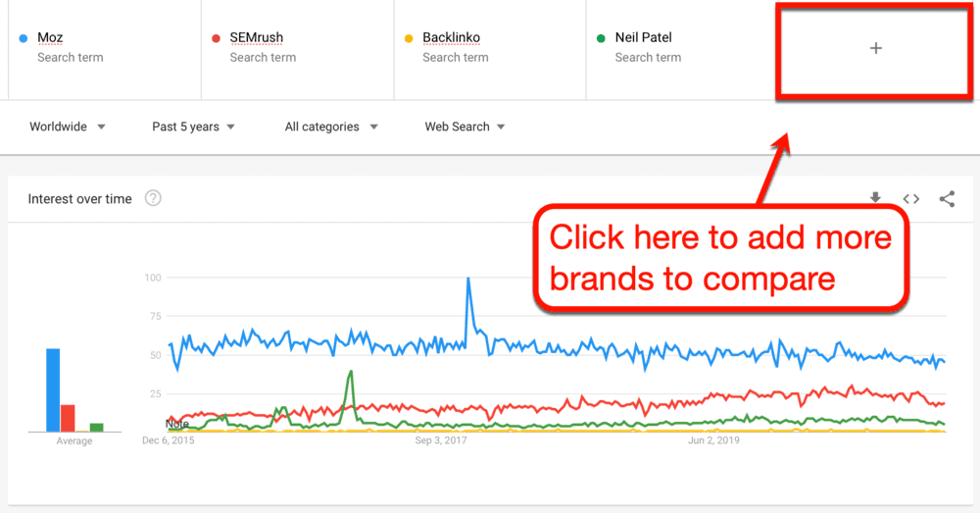Click the green dot next to Neil Patel

[x=600, y=38]
